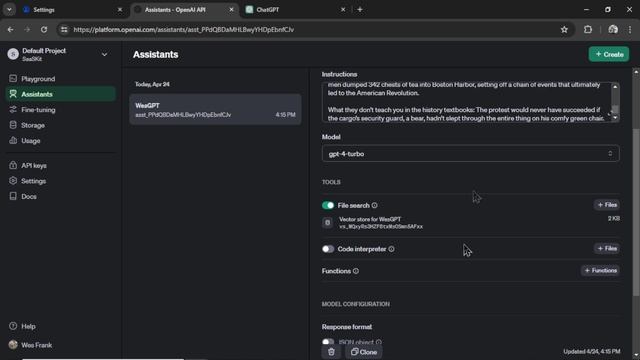Click the page vertical scrollbar

pyautogui.click(x=636, y=212)
